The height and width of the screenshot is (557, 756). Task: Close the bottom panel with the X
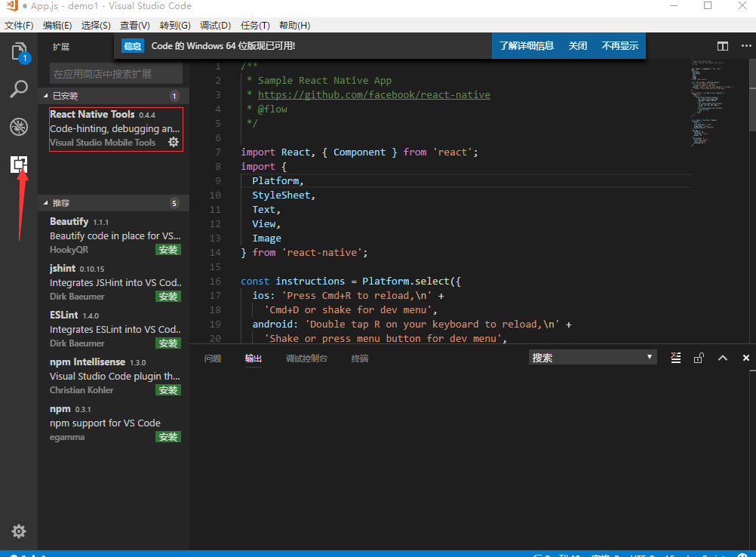(x=746, y=358)
